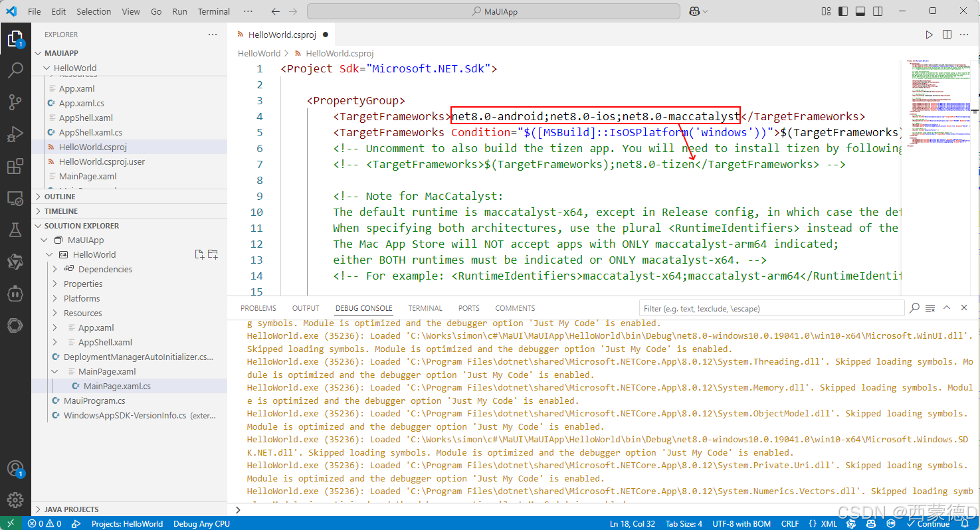
Task: Open the Accounts icon in activity bar
Action: point(15,468)
